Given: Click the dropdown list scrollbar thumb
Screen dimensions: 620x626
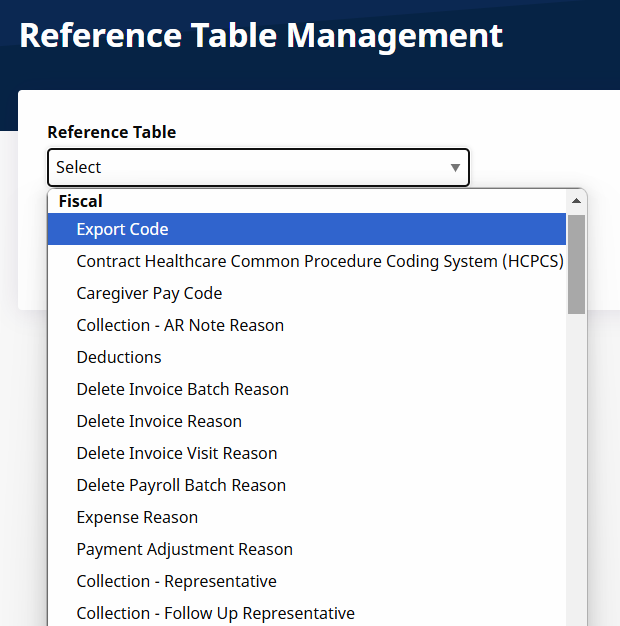Looking at the screenshot, I should (x=576, y=263).
